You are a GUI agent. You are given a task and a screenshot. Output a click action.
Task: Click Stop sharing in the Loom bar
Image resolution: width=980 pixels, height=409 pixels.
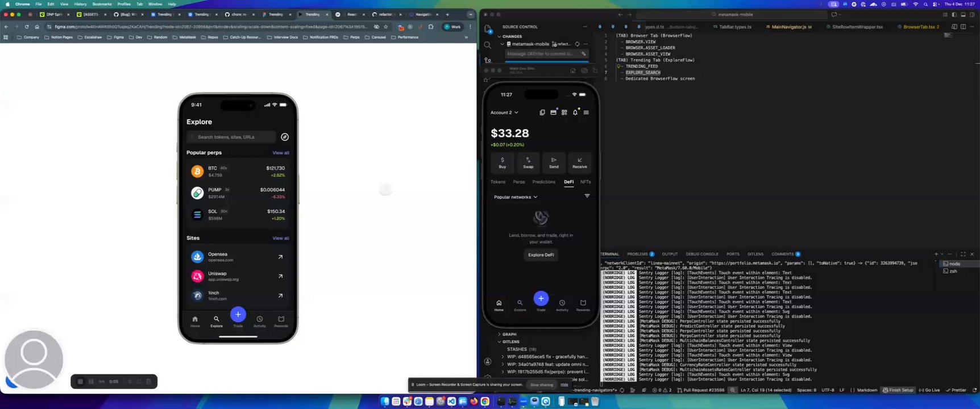coord(542,385)
